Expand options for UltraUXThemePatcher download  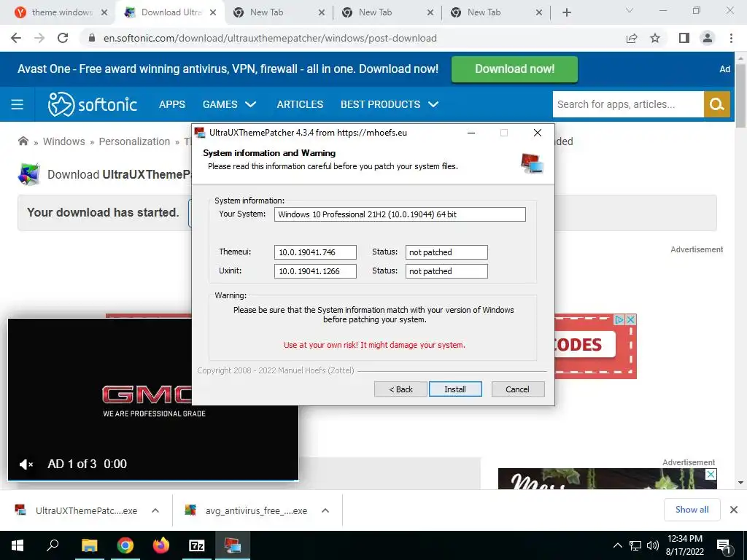pyautogui.click(x=155, y=510)
